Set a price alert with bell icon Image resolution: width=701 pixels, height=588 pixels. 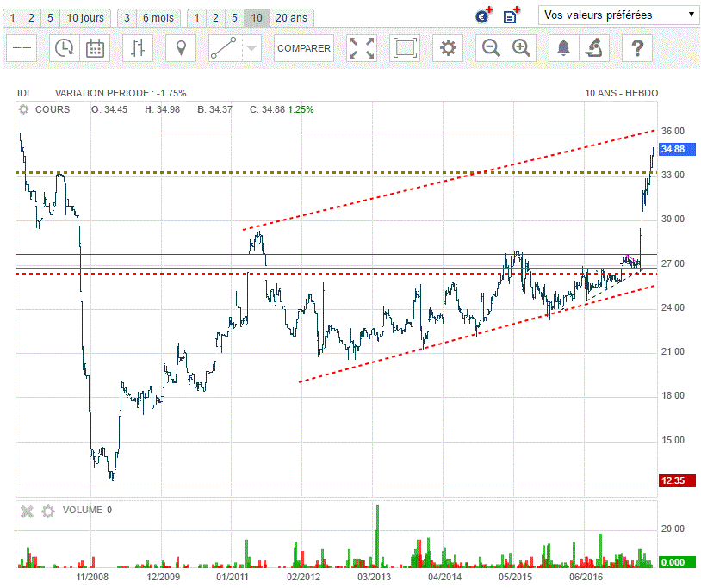pos(564,48)
